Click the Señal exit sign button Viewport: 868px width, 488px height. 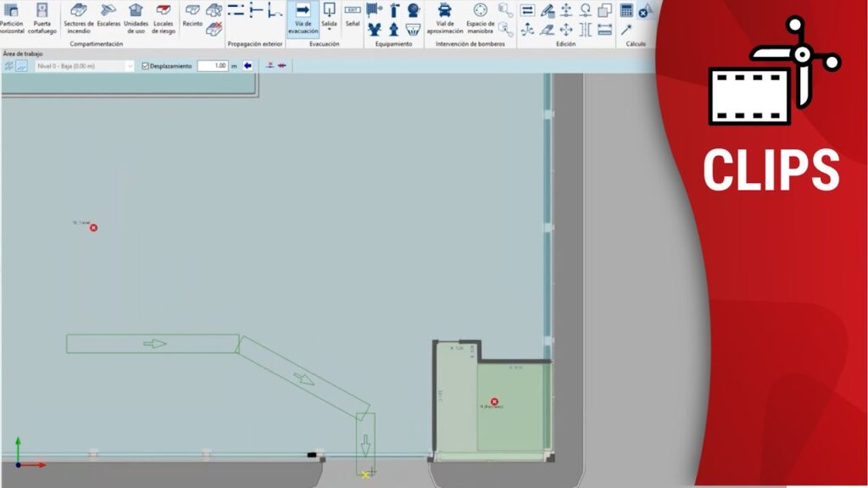click(x=353, y=17)
